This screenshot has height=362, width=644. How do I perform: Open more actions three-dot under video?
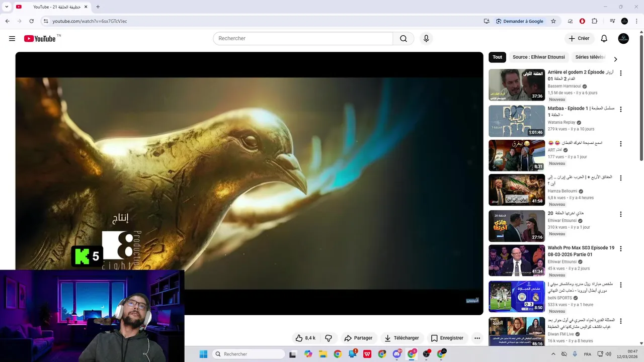click(477, 338)
